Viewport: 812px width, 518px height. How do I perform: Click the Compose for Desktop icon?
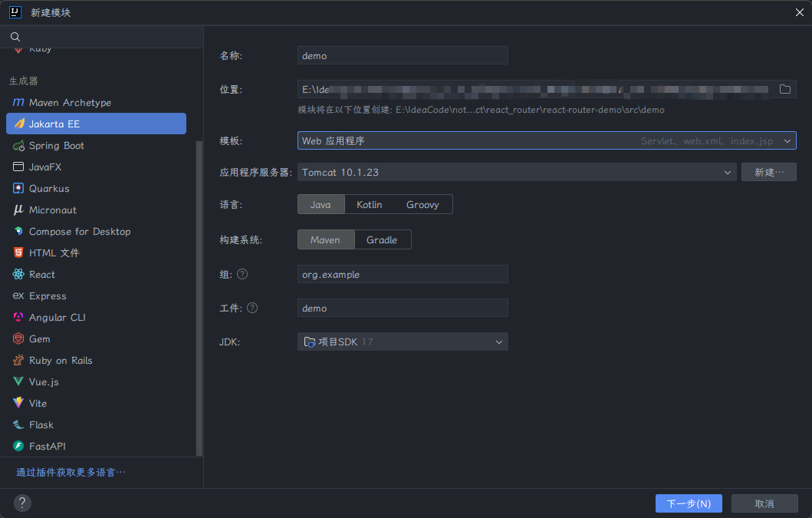coord(18,231)
